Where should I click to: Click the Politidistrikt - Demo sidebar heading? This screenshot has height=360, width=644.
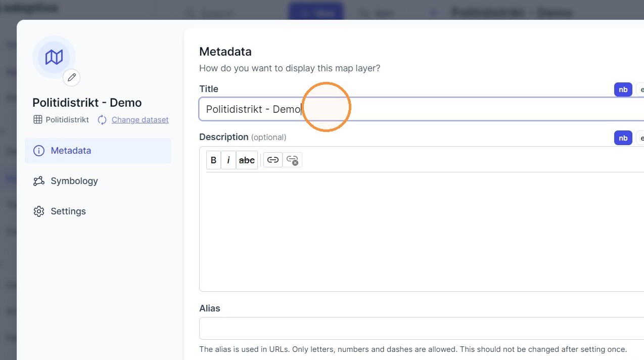click(87, 103)
